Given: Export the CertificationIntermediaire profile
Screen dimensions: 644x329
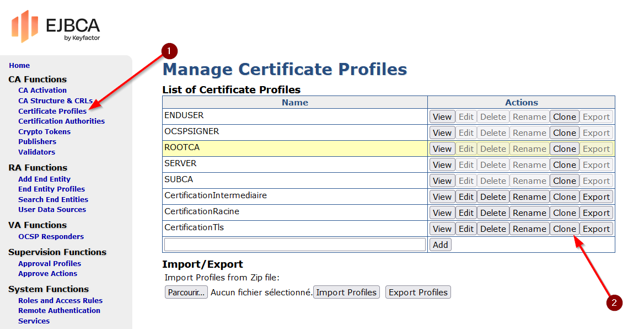Looking at the screenshot, I should 596,197.
